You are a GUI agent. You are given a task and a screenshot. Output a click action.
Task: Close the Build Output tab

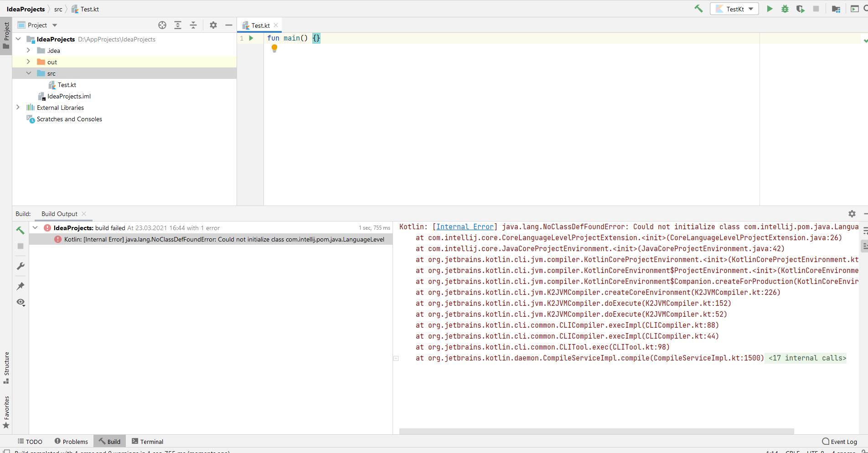[x=84, y=214]
